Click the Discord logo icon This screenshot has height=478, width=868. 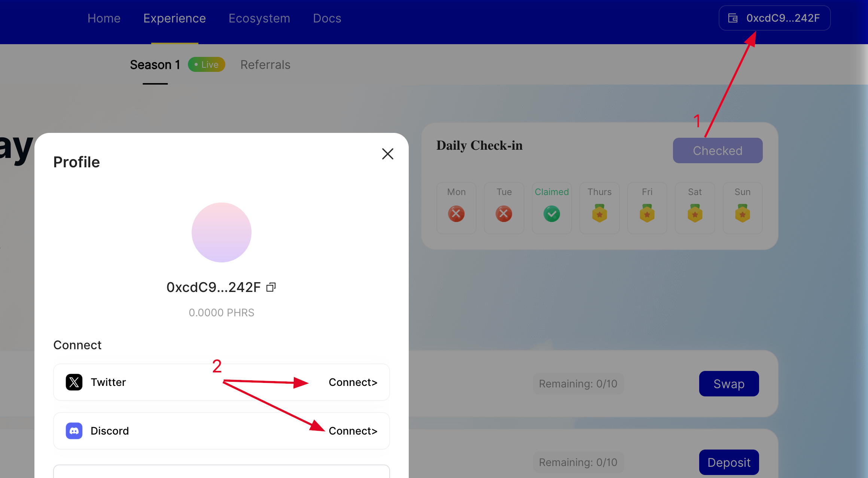[74, 431]
